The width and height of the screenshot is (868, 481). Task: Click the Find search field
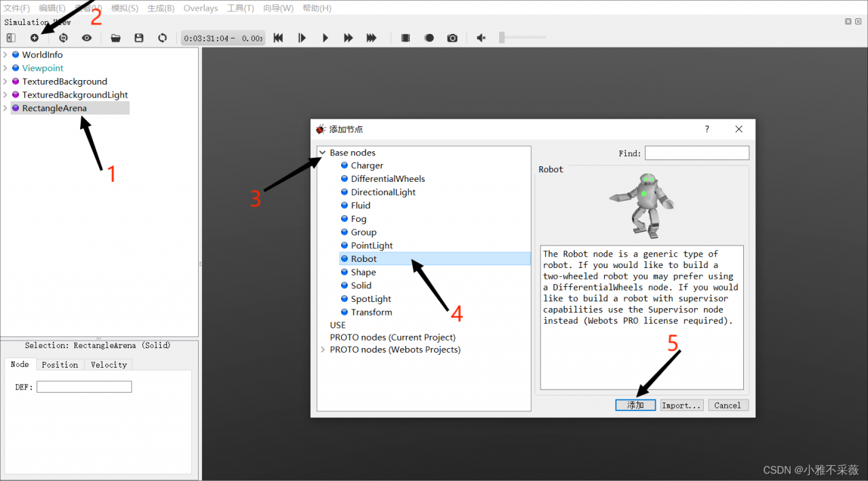pyautogui.click(x=697, y=153)
